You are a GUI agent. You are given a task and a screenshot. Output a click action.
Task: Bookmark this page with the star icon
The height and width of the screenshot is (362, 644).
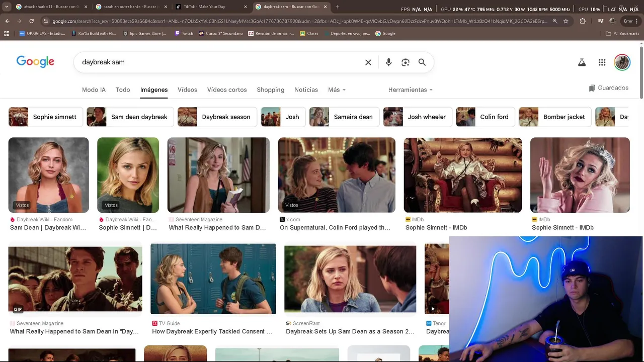click(566, 21)
